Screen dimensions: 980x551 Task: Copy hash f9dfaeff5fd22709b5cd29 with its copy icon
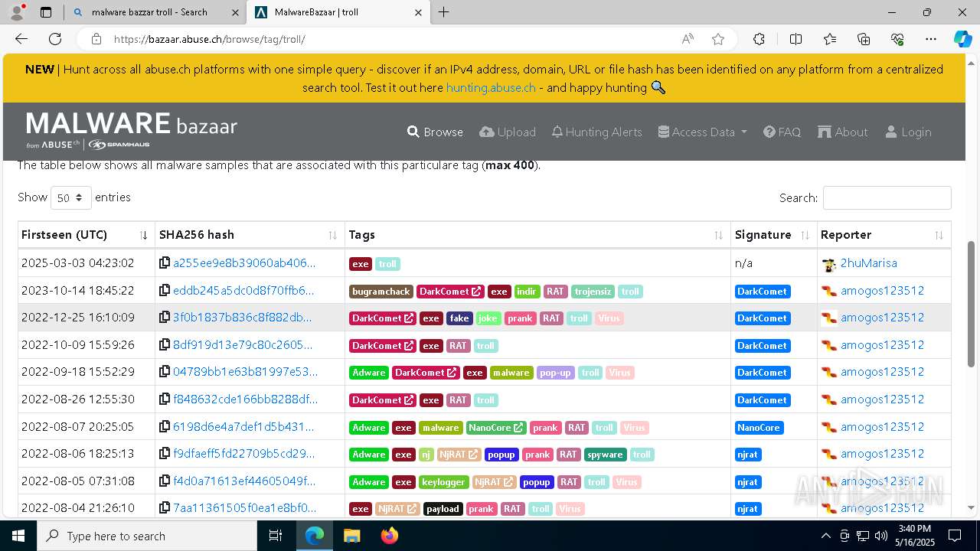point(164,454)
